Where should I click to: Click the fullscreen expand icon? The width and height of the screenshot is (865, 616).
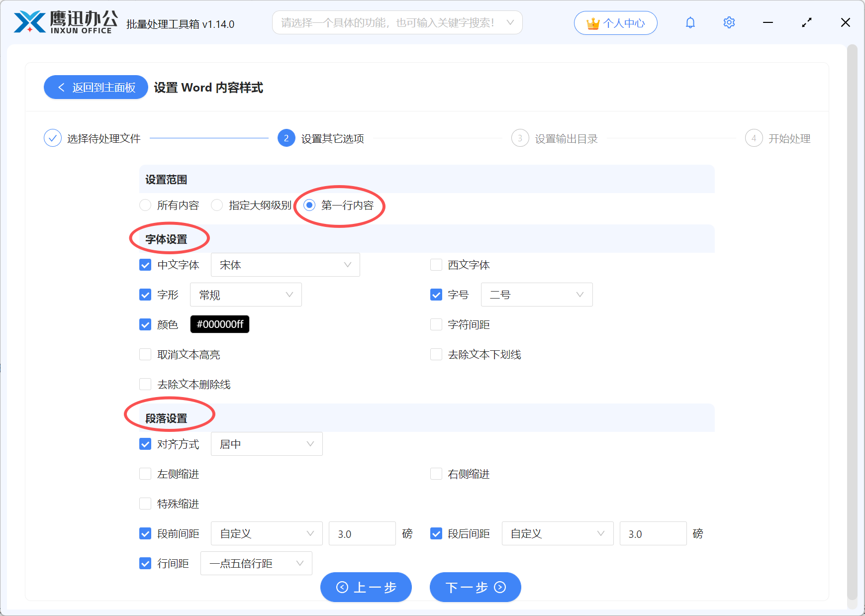tap(807, 22)
